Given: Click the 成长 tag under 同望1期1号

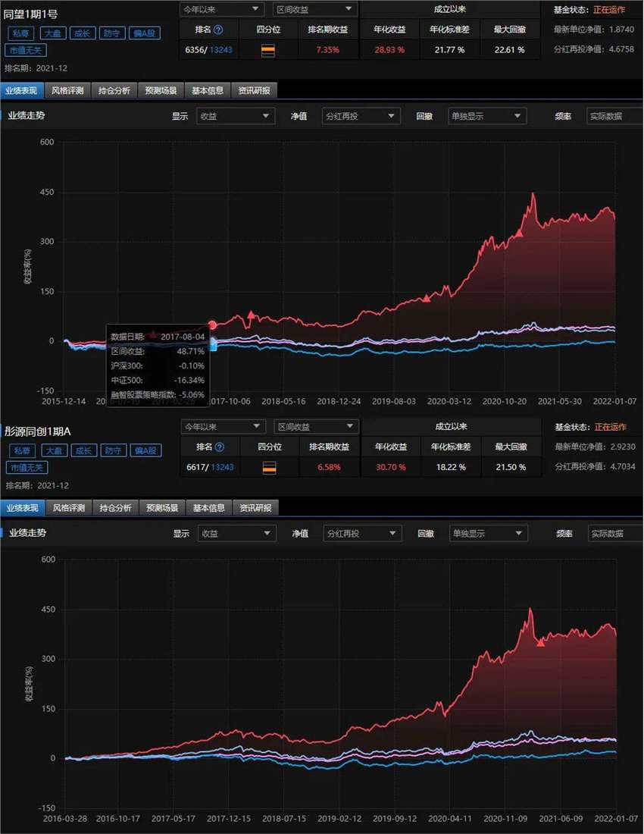Looking at the screenshot, I should [83, 33].
